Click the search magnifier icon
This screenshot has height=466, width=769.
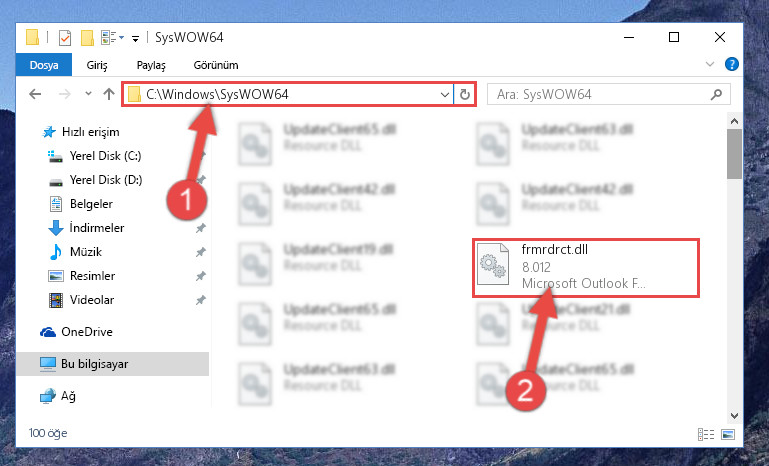[716, 94]
